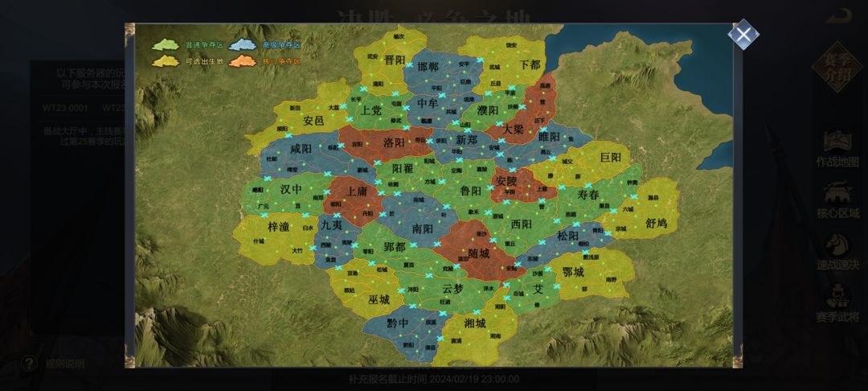Select the 新郑 region
This screenshot has width=868, height=391.
pos(467,140)
